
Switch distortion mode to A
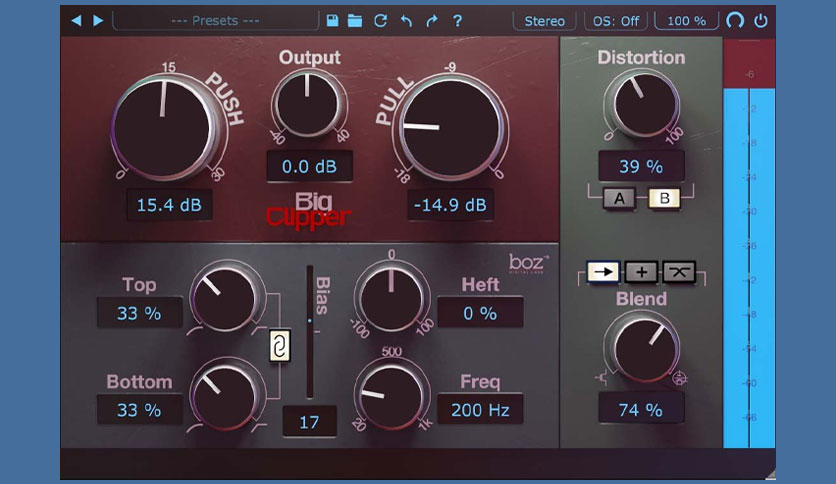click(619, 198)
